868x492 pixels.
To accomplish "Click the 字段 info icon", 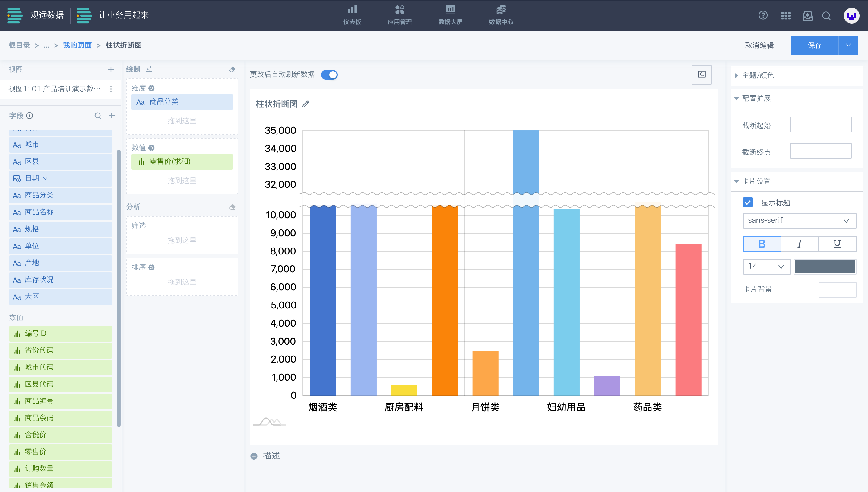I will [x=30, y=116].
